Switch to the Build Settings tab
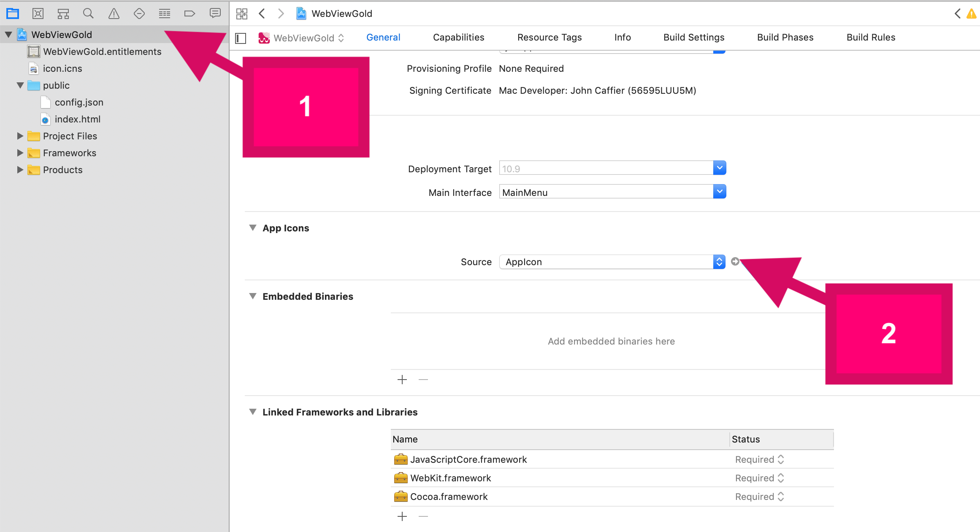The height and width of the screenshot is (532, 980). point(694,37)
